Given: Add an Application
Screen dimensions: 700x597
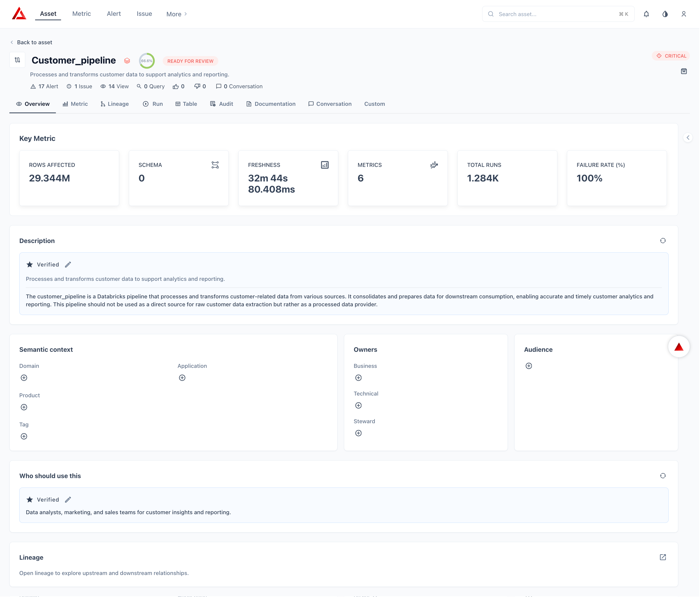Looking at the screenshot, I should pyautogui.click(x=182, y=378).
